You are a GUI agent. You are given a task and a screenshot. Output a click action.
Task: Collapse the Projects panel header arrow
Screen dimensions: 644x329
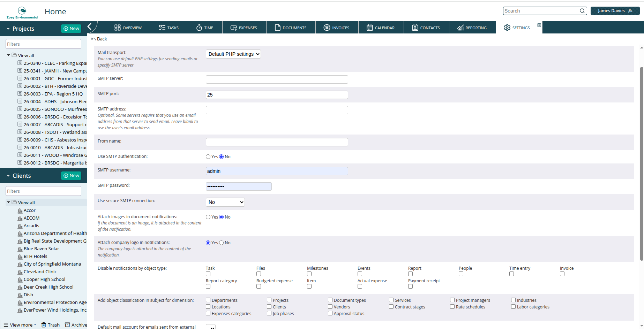pos(8,29)
